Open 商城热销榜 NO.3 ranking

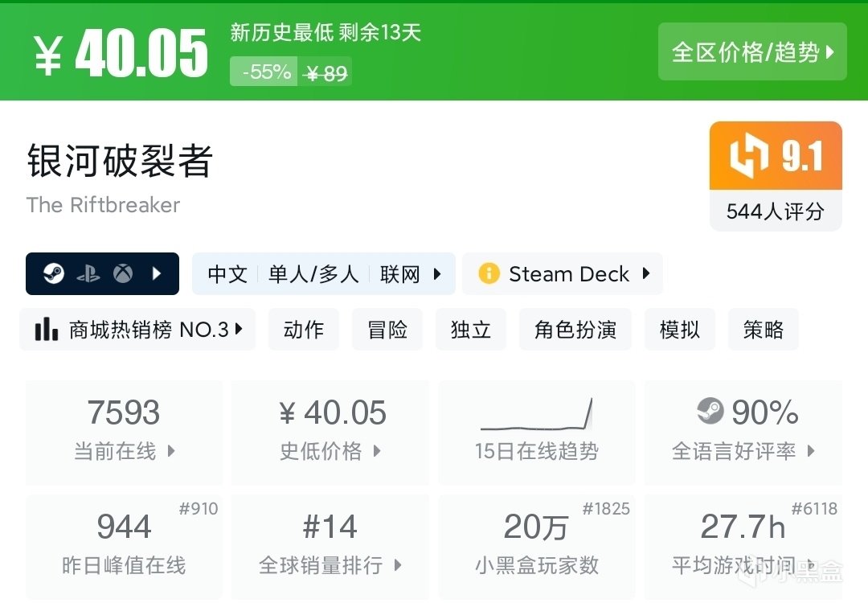pos(137,330)
